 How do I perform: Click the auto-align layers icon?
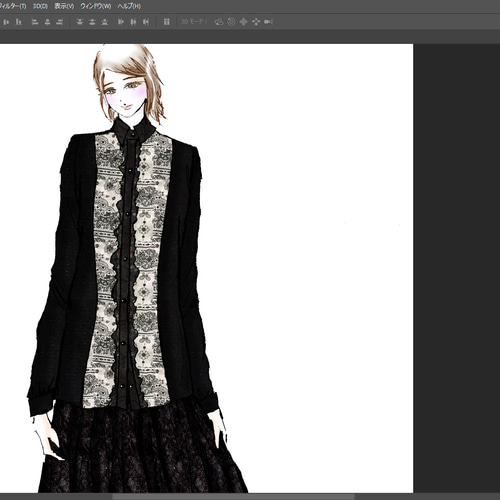[x=167, y=22]
